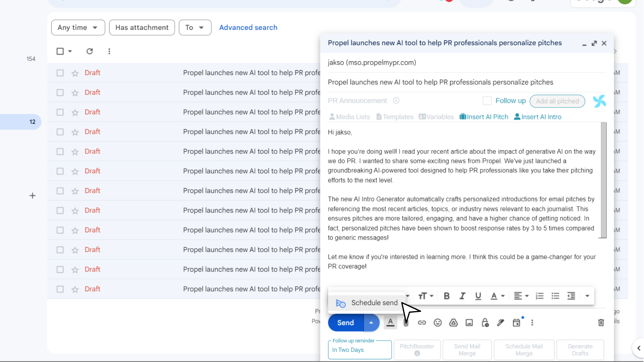The image size is (644, 362).
Task: Open the Any time filter dropdown
Action: [78, 27]
